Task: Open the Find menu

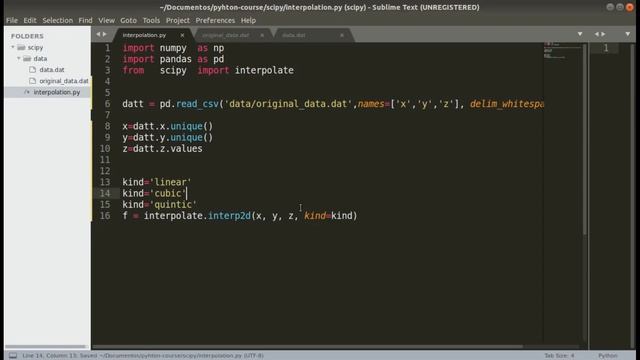Action: point(85,20)
